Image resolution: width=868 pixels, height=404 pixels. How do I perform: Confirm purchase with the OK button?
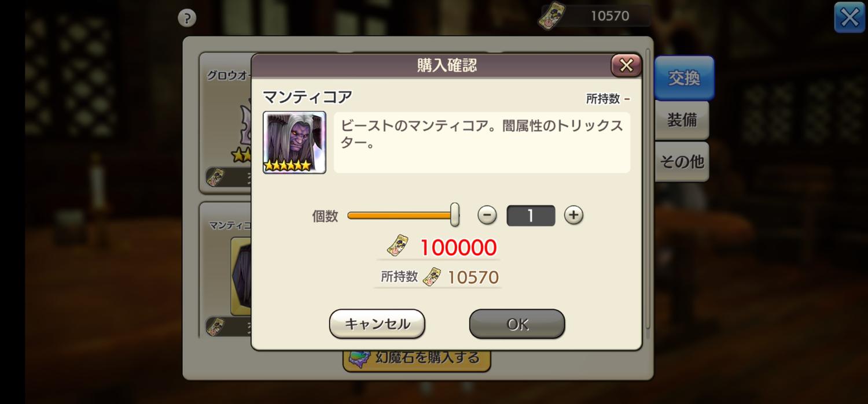(x=517, y=324)
